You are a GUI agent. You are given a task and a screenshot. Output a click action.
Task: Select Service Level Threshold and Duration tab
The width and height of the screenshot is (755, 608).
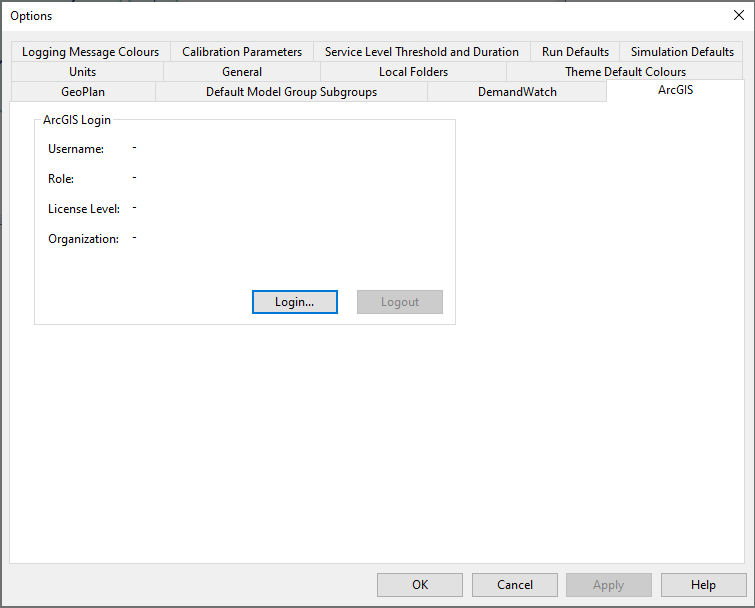click(421, 52)
